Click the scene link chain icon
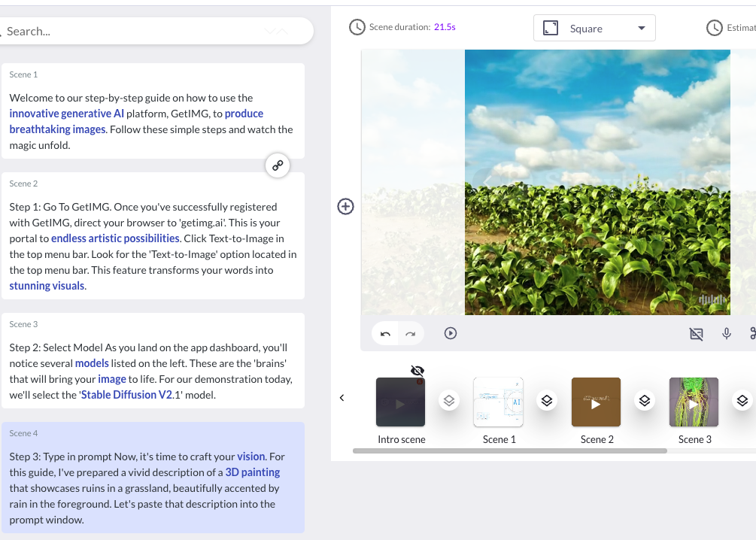This screenshot has height=540, width=756. 278,165
